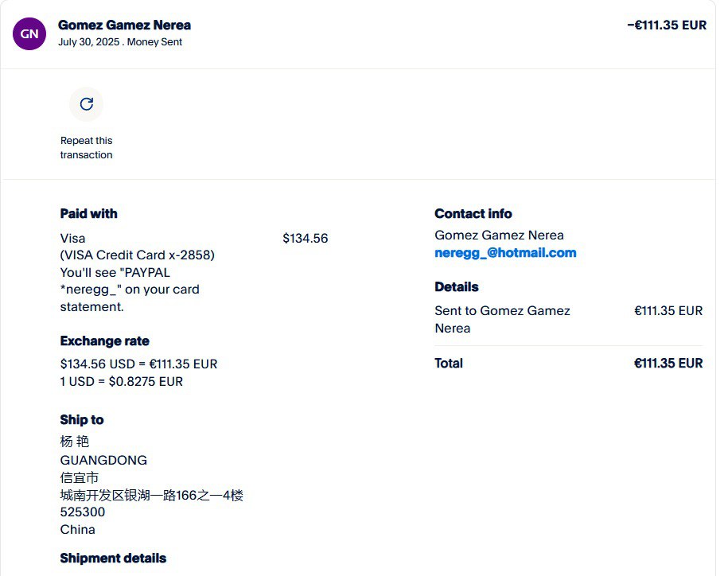Click the Repeat this transaction circular arrow icon
The image size is (728, 576).
pos(86,103)
